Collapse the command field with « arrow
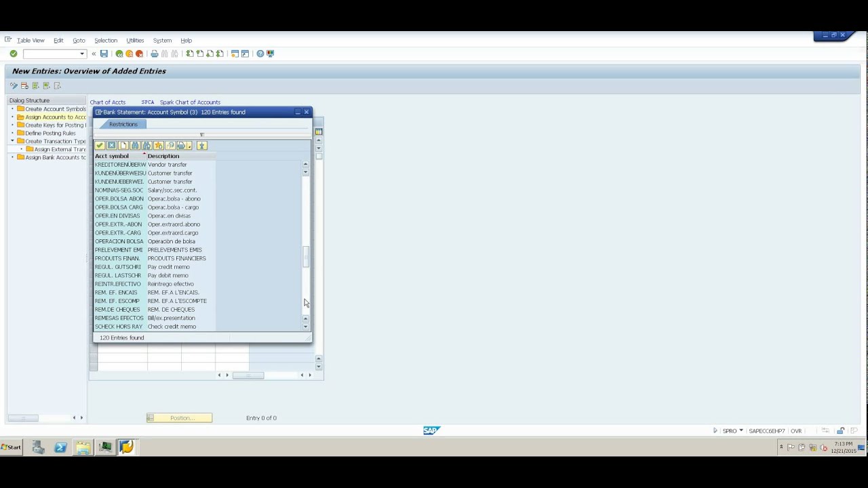The image size is (868, 488). (x=94, y=54)
